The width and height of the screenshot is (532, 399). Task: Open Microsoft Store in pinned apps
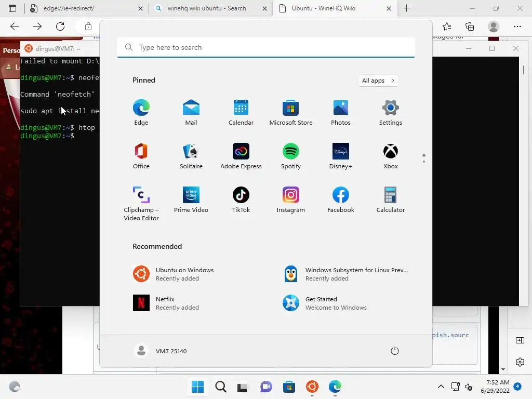click(291, 112)
